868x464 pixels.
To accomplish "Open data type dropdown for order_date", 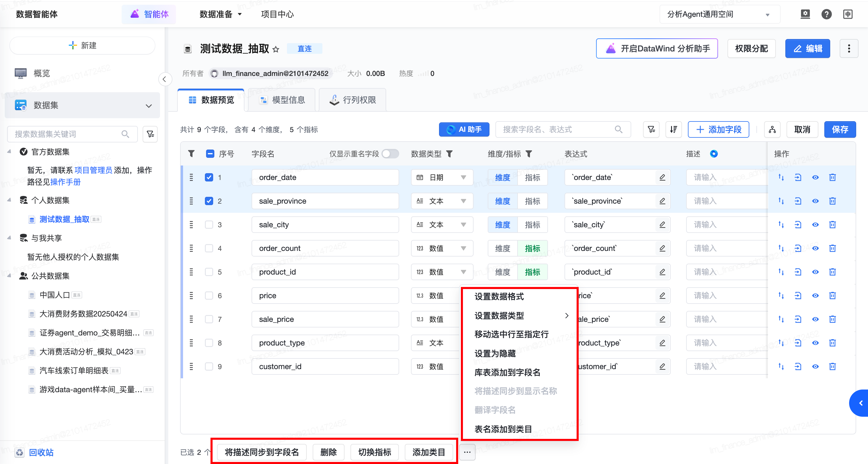I will (x=442, y=177).
